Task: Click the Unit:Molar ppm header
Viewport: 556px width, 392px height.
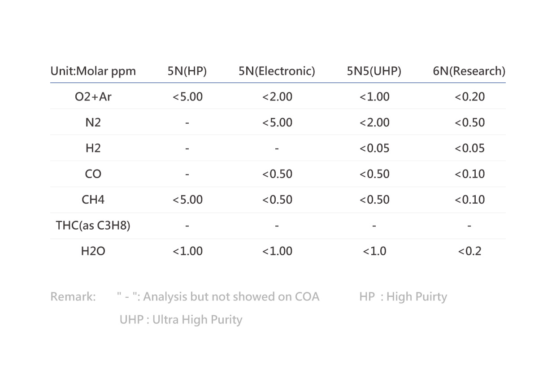Action: click(x=93, y=71)
